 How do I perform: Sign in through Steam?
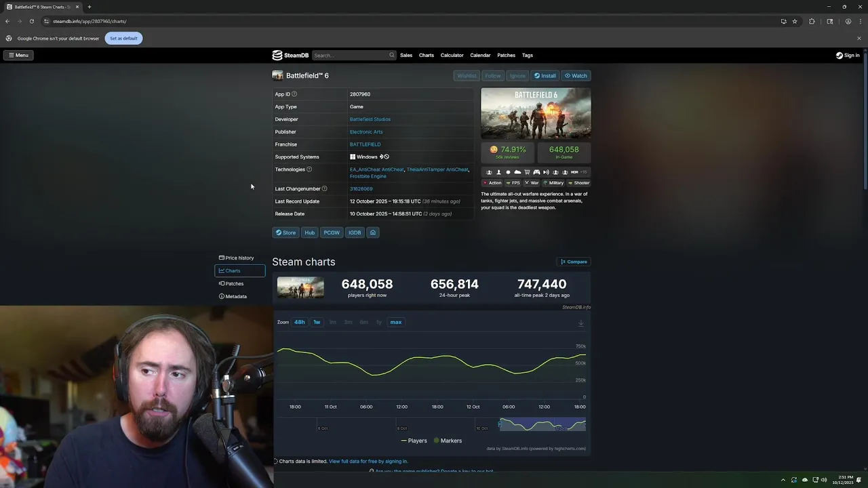[x=848, y=56]
